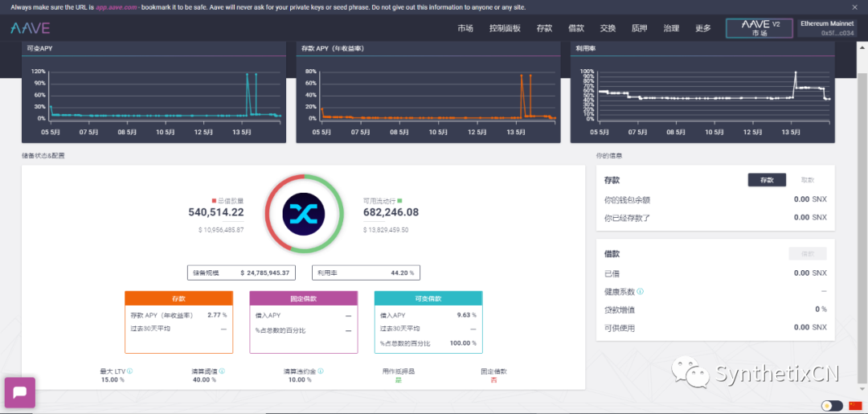The image size is (868, 414).
Task: Click info icon beside 健康系数
Action: point(641,291)
